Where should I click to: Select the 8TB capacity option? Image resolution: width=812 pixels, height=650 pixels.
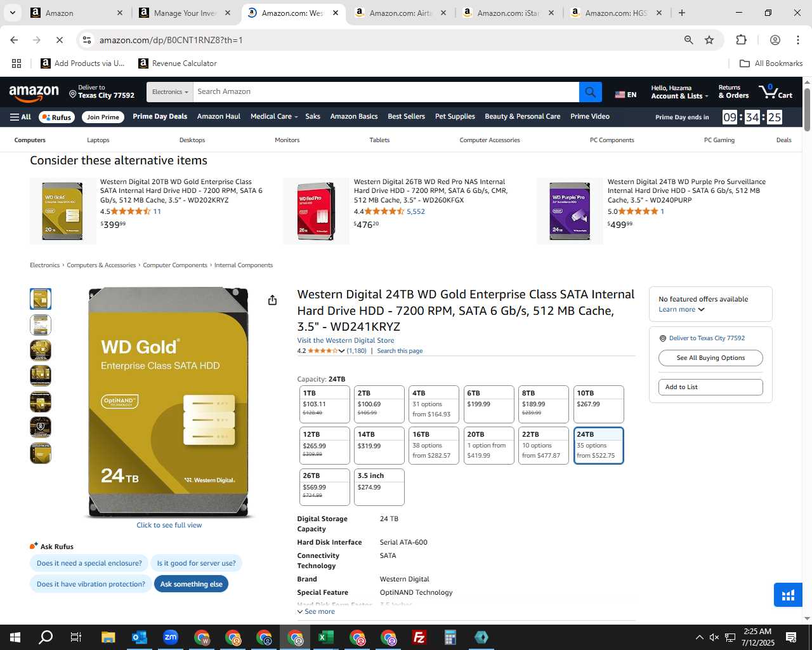point(544,404)
